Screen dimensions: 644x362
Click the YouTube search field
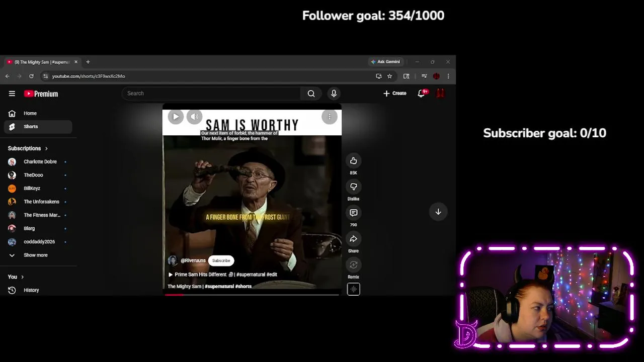click(x=211, y=94)
